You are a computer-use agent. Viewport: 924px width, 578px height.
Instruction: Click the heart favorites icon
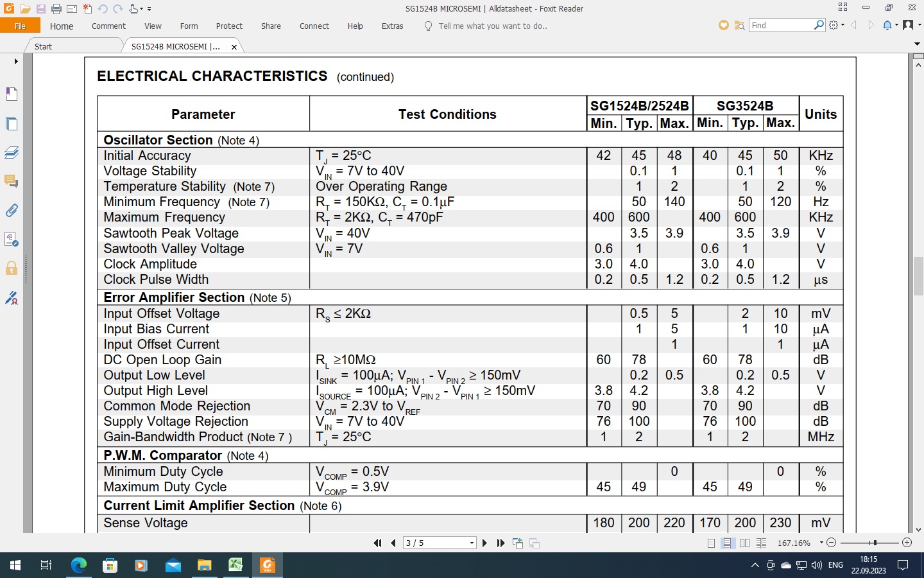click(724, 25)
